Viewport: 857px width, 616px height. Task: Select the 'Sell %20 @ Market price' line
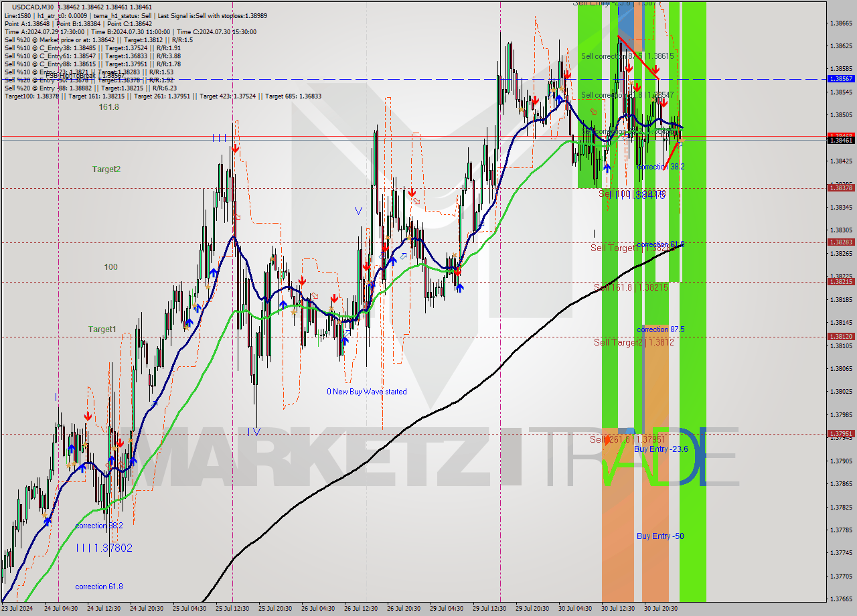pos(98,40)
